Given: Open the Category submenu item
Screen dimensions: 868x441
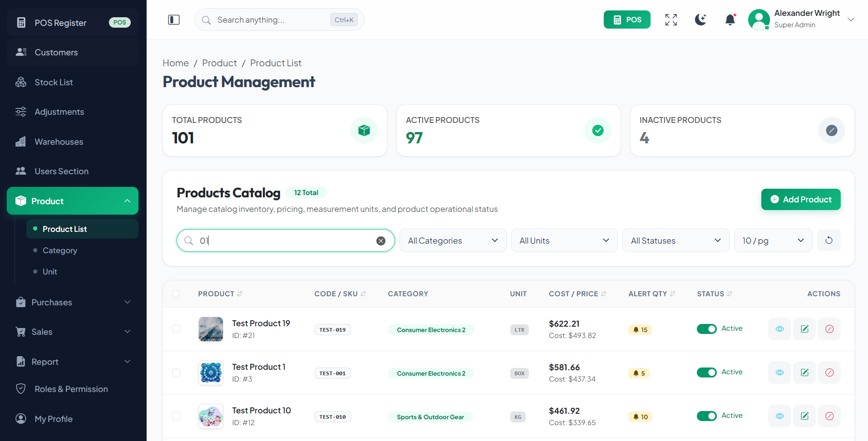Looking at the screenshot, I should pyautogui.click(x=60, y=250).
